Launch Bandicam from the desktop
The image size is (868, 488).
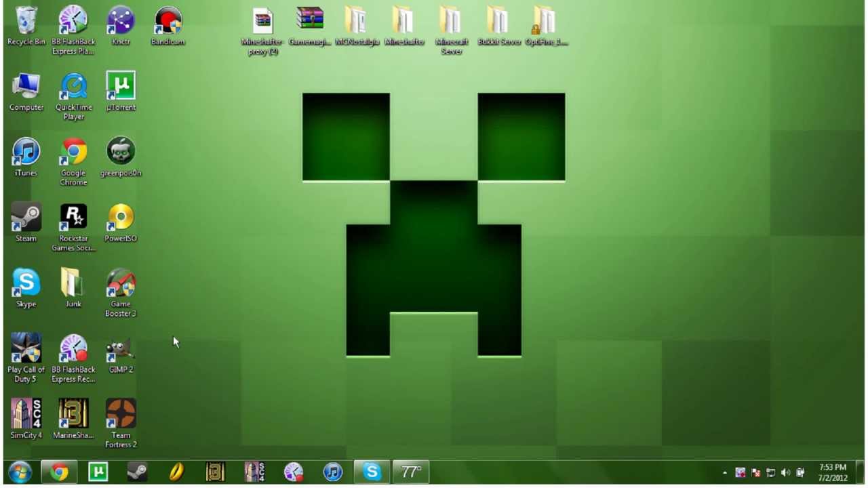click(x=168, y=26)
